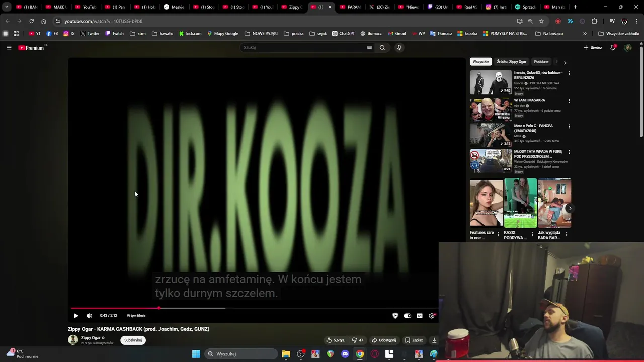Image resolution: width=644 pixels, height=362 pixels.
Task: Open options menu for PANGEA video
Action: point(569,126)
